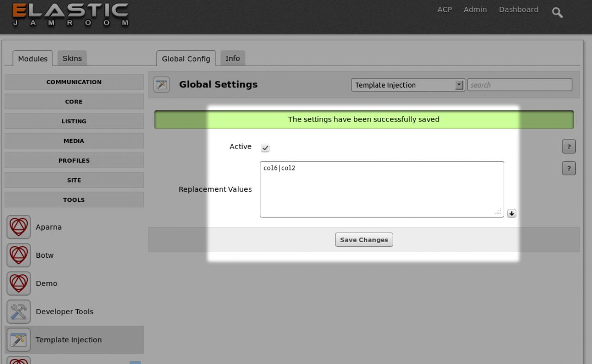592x364 pixels.
Task: Expand the Communication module category
Action: pos(74,82)
